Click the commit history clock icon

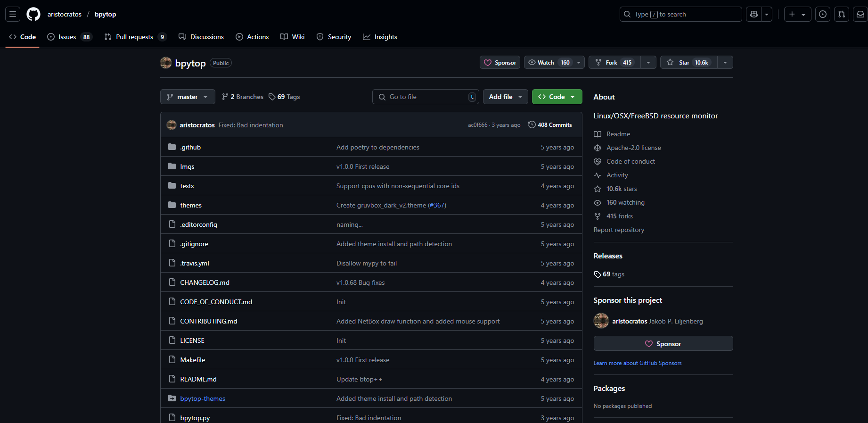click(x=532, y=124)
